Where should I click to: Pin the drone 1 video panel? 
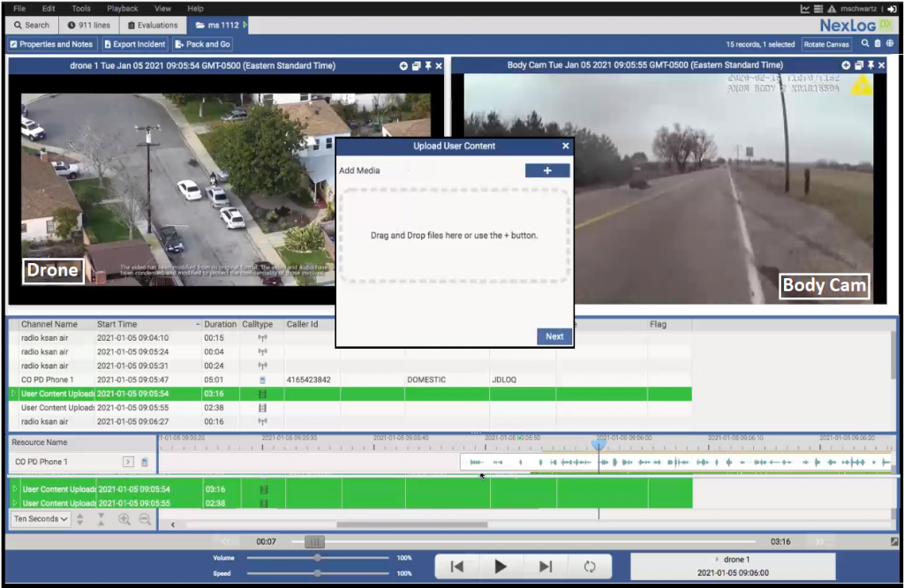click(428, 65)
